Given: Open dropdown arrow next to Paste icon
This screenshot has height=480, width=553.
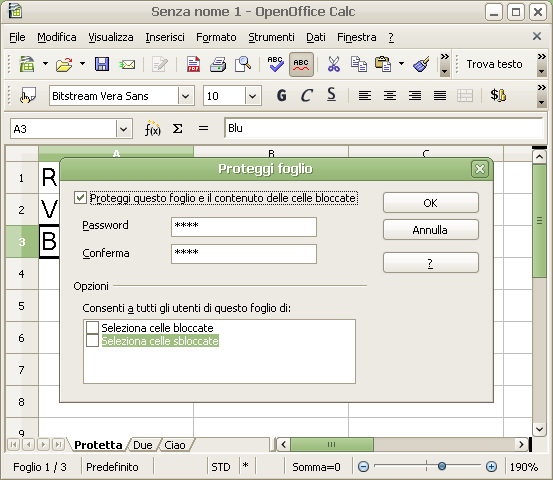Looking at the screenshot, I should point(401,64).
